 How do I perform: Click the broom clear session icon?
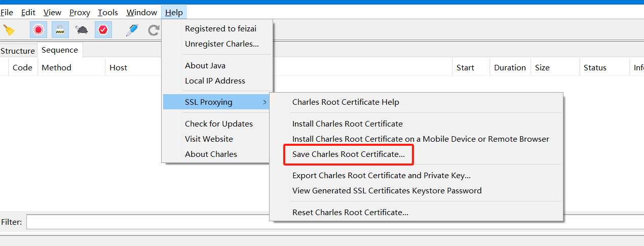9,30
